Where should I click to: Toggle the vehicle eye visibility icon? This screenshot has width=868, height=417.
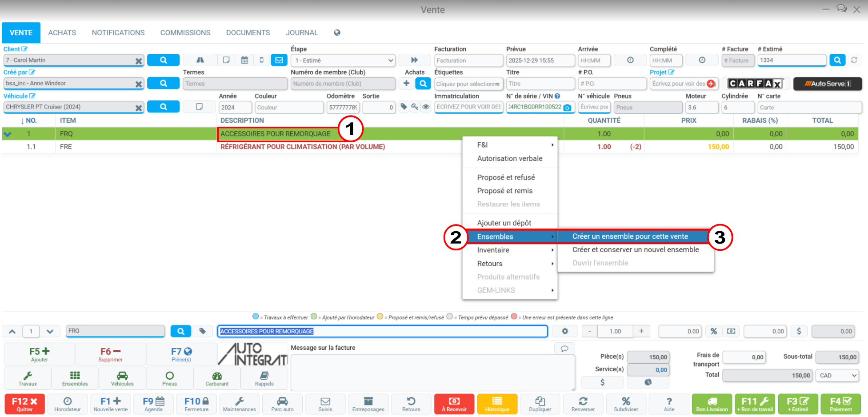[426, 107]
